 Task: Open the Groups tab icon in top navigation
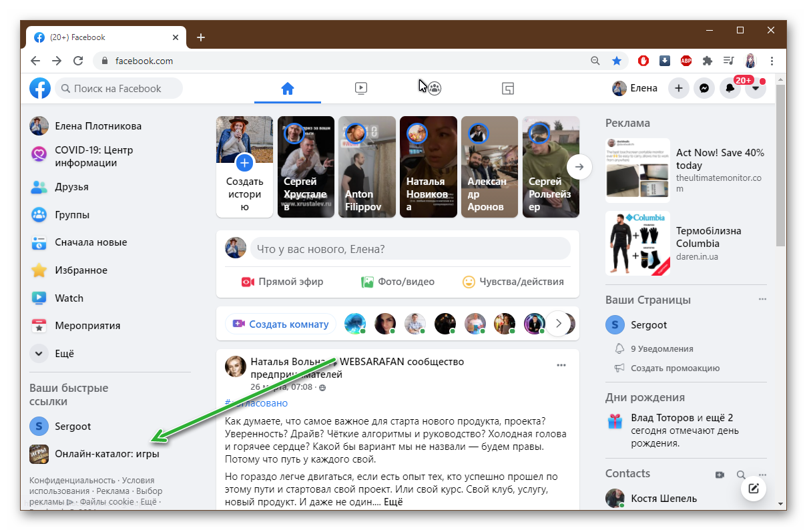coord(435,88)
